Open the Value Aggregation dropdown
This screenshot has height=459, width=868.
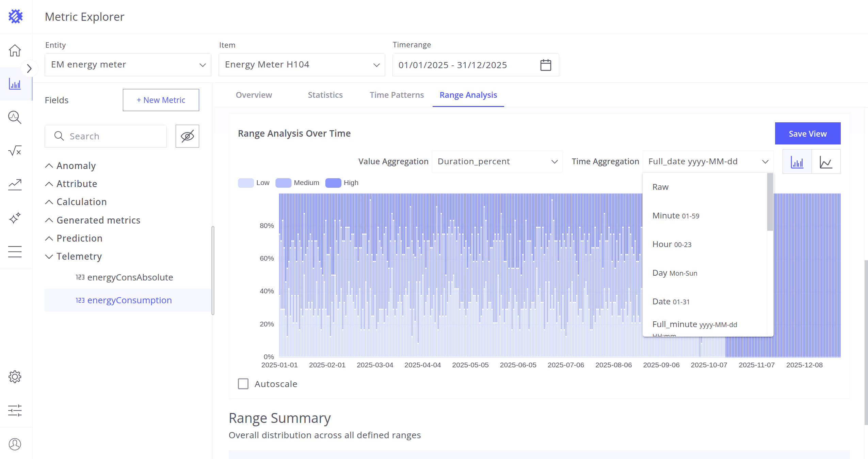tap(497, 162)
